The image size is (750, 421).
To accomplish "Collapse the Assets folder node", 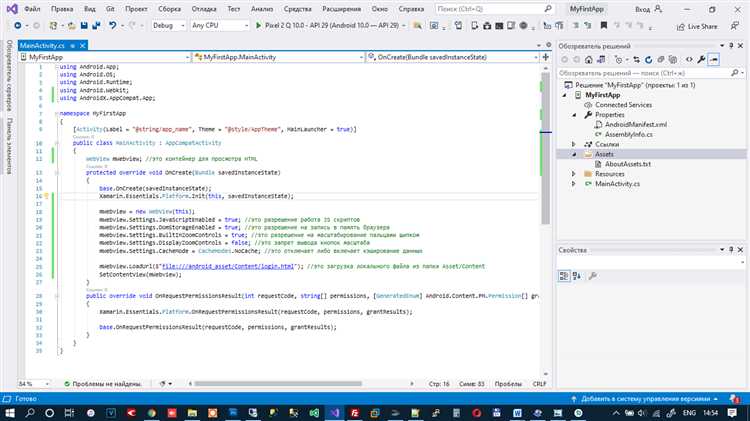I will [574, 155].
